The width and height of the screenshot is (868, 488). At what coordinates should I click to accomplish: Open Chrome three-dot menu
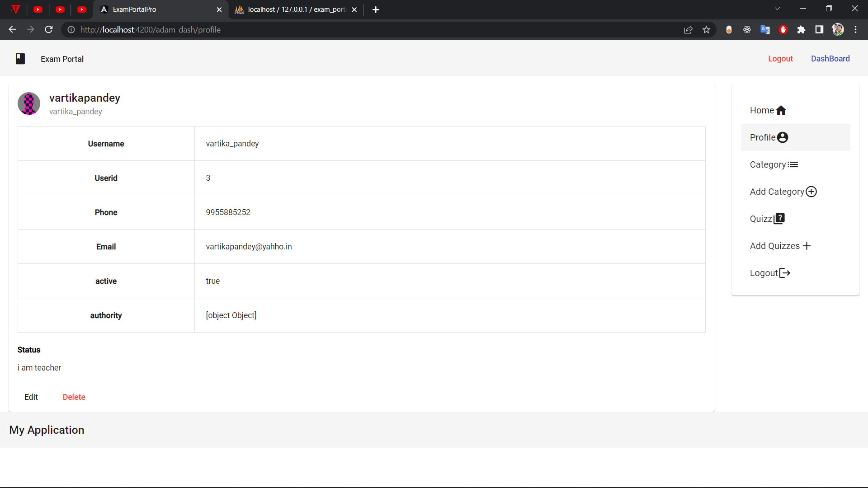(855, 30)
